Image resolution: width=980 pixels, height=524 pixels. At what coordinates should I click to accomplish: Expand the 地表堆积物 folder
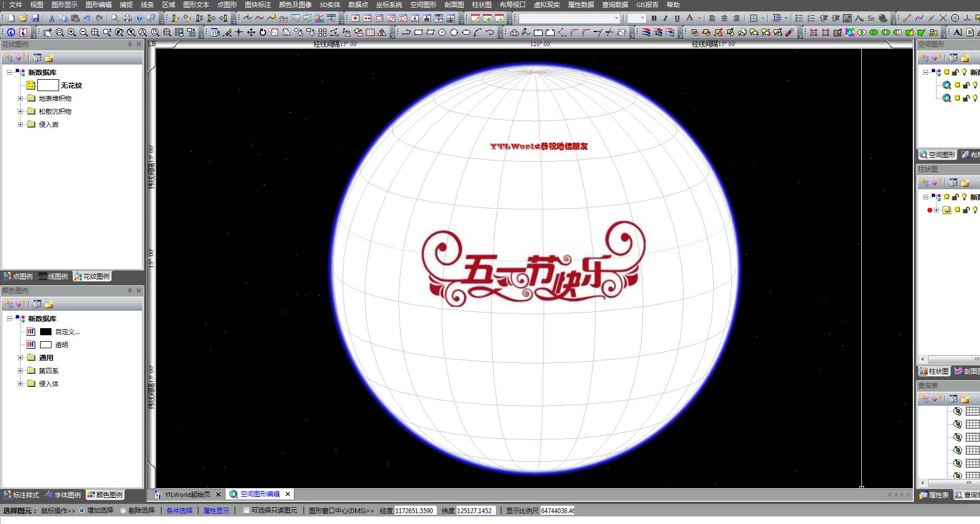(x=21, y=99)
